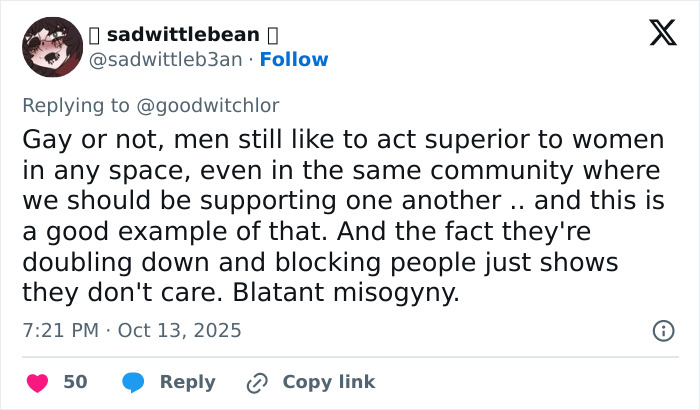
Task: Follow the sadwittleb3an account
Action: coord(293,60)
